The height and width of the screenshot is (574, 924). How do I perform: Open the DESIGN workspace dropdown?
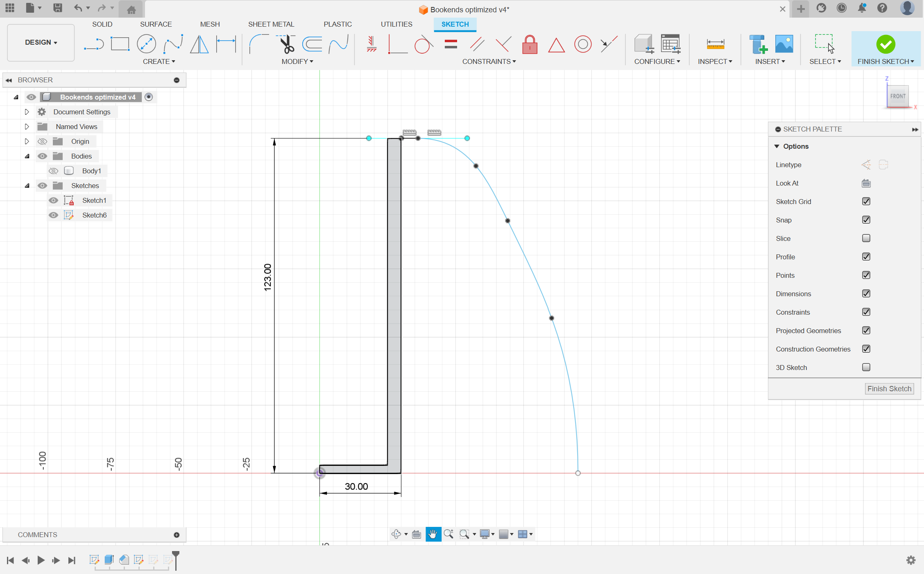41,42
